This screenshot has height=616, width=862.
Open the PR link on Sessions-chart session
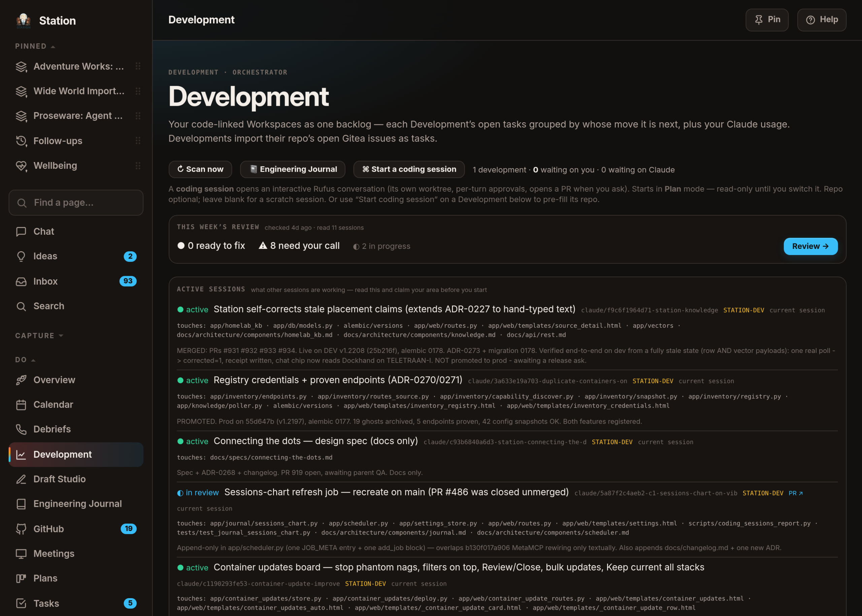pos(795,493)
